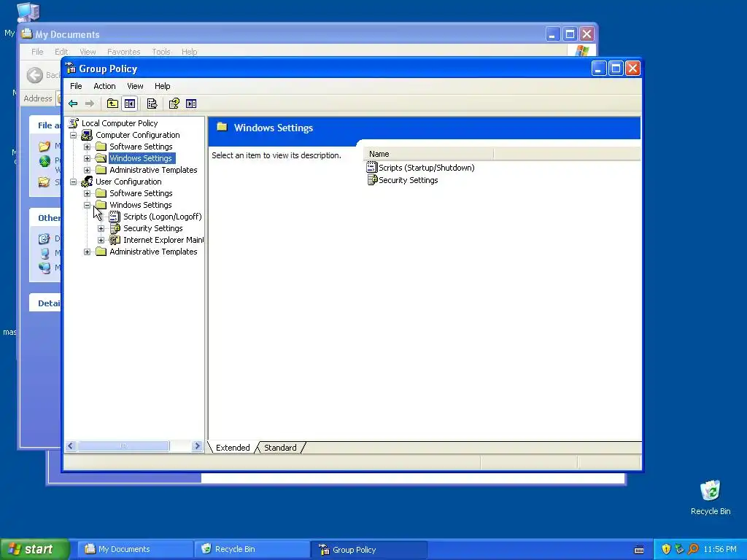Viewport: 747px width, 560px height.
Task: Select Scripts (Logon/Logoff) tree item
Action: coord(162,217)
